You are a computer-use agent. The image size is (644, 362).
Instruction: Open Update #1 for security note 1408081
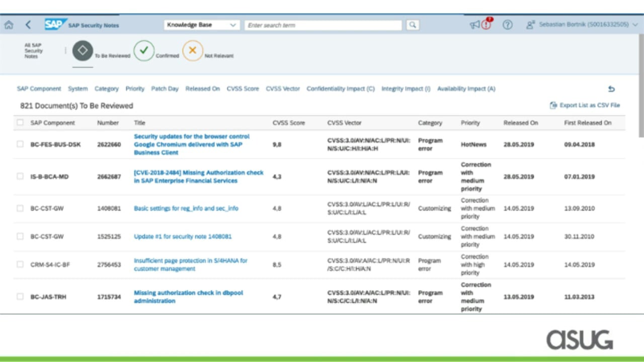click(183, 236)
